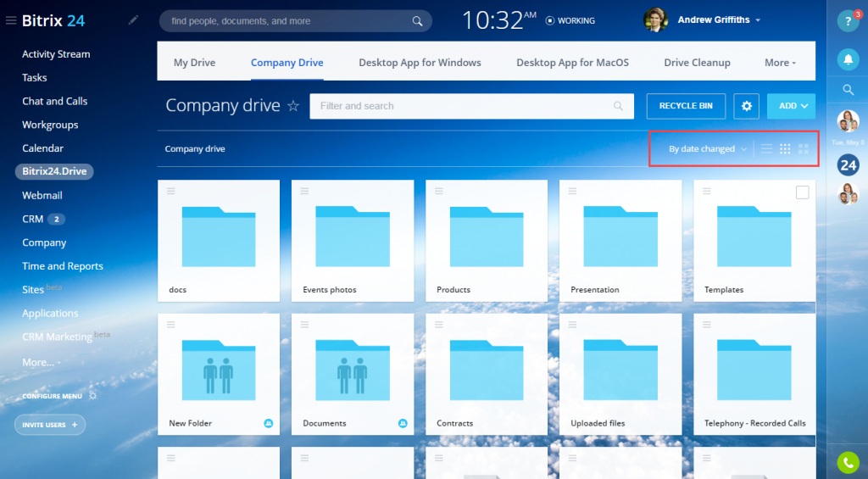Click the INVITE USERS button
868x479 pixels.
point(50,425)
